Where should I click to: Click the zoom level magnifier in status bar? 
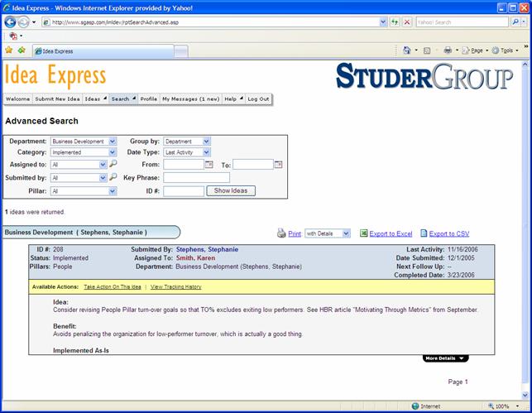[x=491, y=406]
